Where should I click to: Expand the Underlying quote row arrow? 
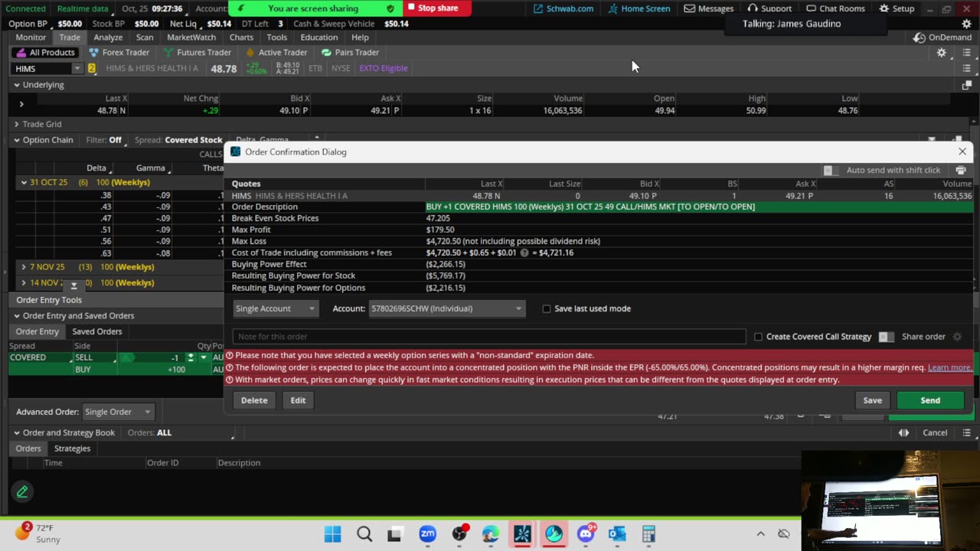(21, 104)
